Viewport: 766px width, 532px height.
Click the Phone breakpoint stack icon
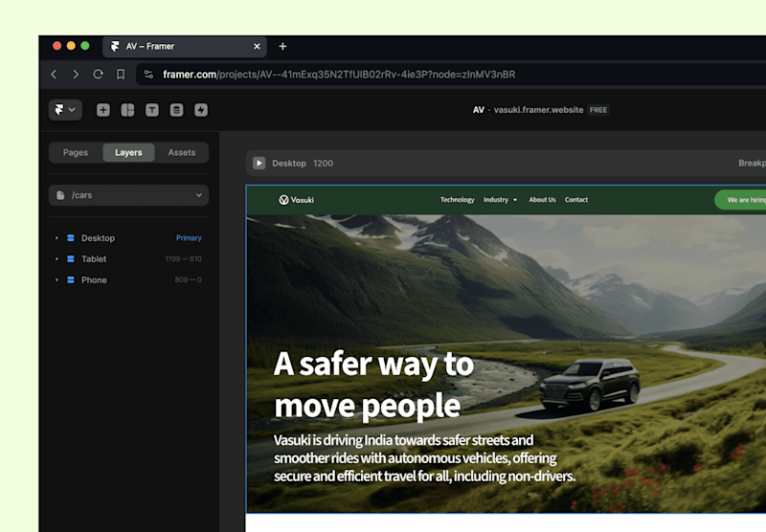pyautogui.click(x=70, y=280)
